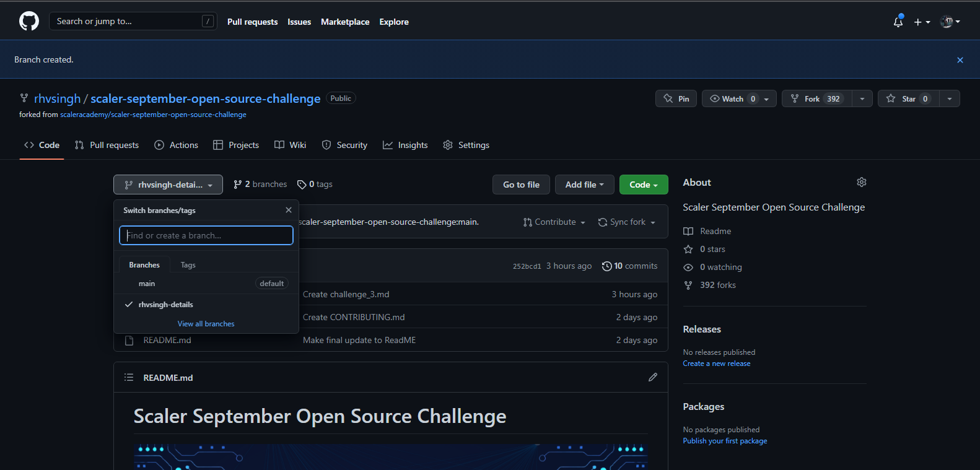The height and width of the screenshot is (470, 980).
Task: Open Issues in top navigation
Action: pyautogui.click(x=299, y=22)
